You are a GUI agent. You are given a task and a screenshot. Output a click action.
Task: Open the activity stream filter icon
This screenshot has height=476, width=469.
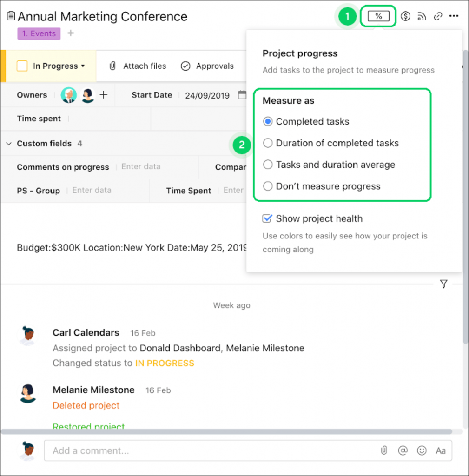point(443,284)
